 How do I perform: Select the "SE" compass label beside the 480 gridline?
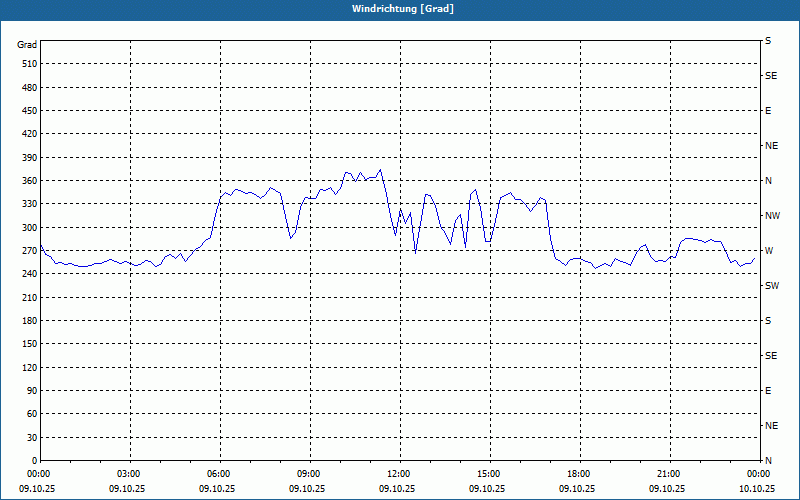click(x=771, y=76)
